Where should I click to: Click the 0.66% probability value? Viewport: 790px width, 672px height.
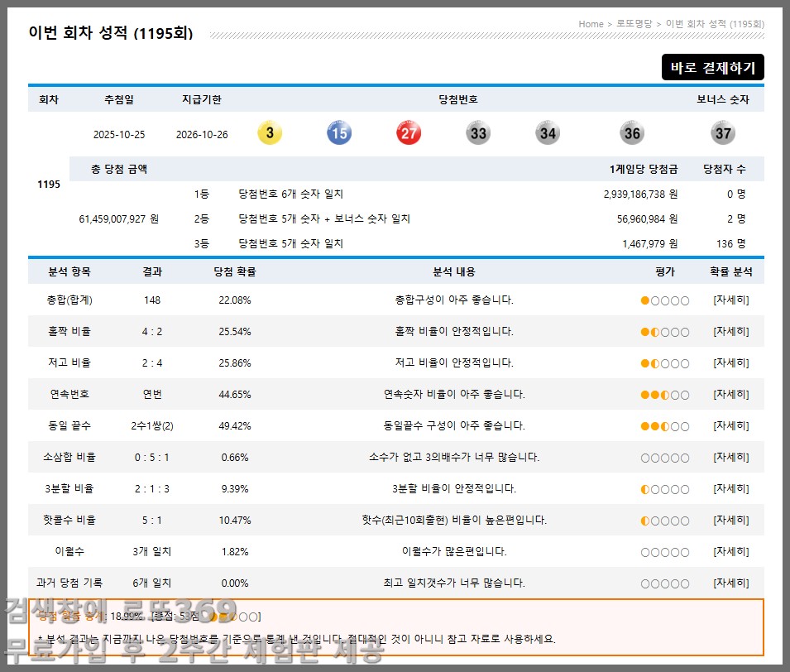235,458
